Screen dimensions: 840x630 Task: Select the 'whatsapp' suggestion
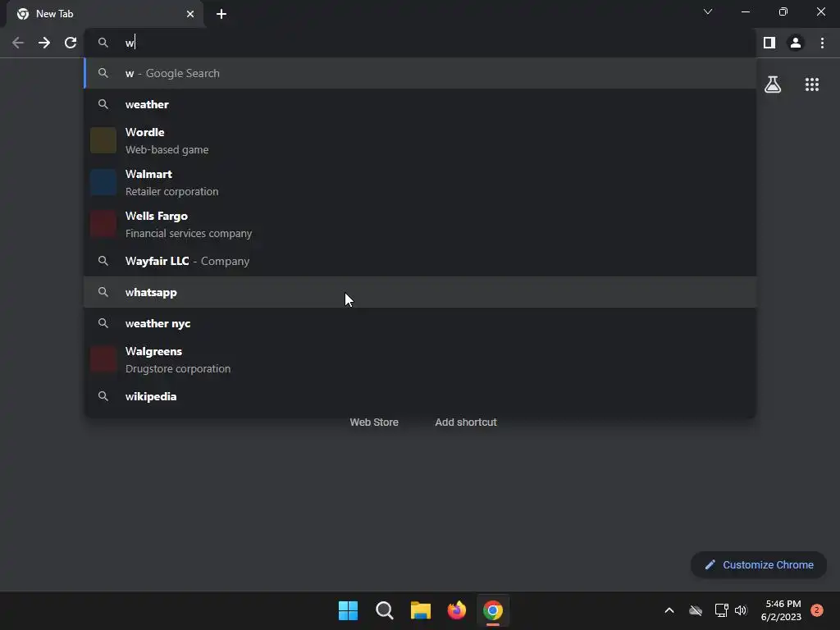tap(420, 292)
